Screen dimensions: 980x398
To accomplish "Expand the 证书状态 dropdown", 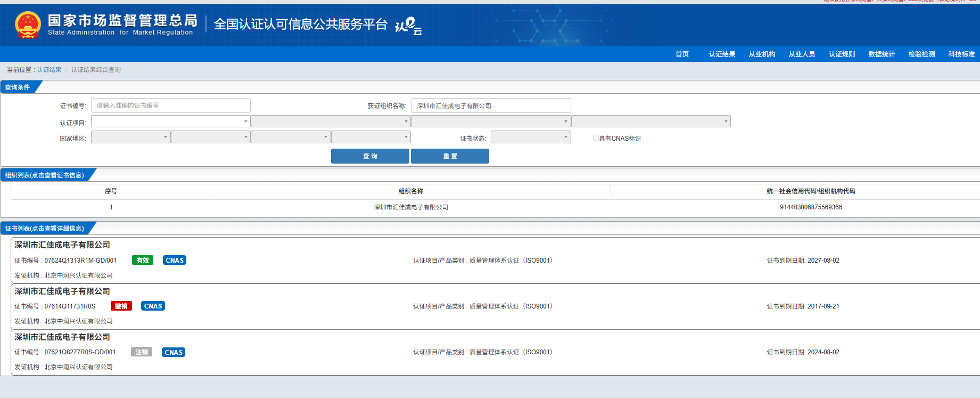I will [x=530, y=137].
